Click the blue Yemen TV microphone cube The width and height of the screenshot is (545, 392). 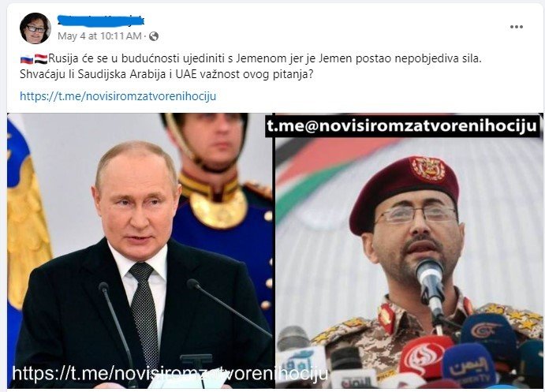point(468,368)
